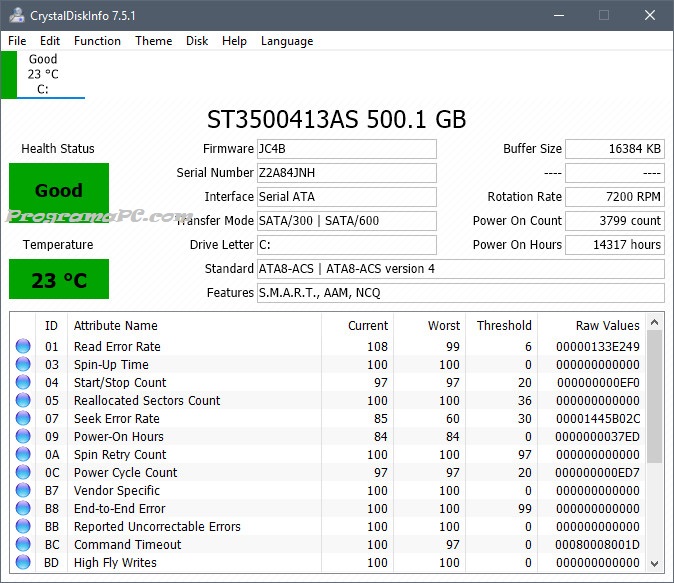Click the green 23 °C temperature button

pyautogui.click(x=59, y=280)
